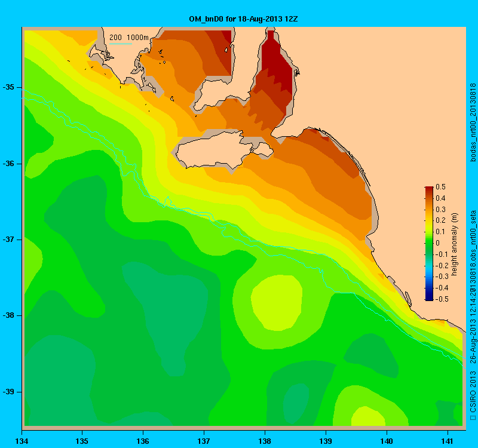478x448 pixels.
Task: Click latitude tick label -37
Action: tap(8, 240)
